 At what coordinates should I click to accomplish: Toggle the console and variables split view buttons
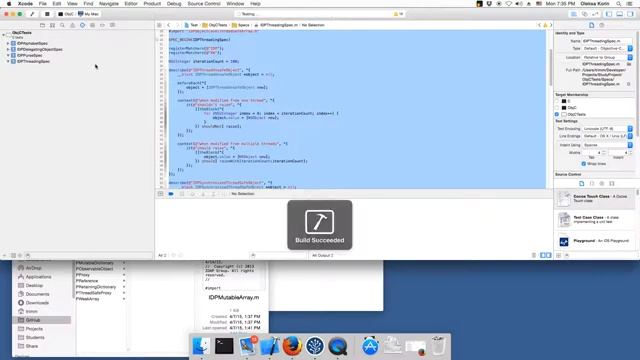pyautogui.click(x=546, y=256)
